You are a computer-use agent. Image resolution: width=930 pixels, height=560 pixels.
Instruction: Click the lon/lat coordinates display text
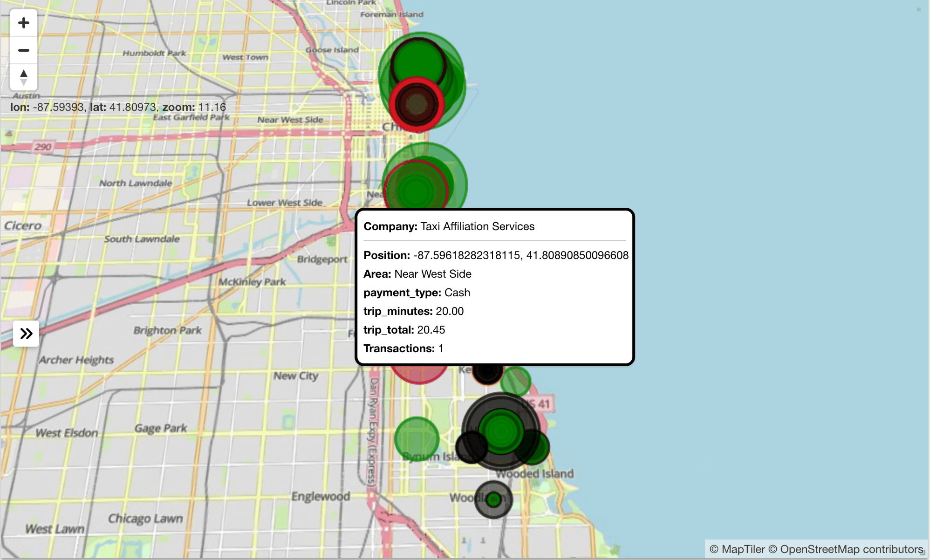tap(118, 107)
